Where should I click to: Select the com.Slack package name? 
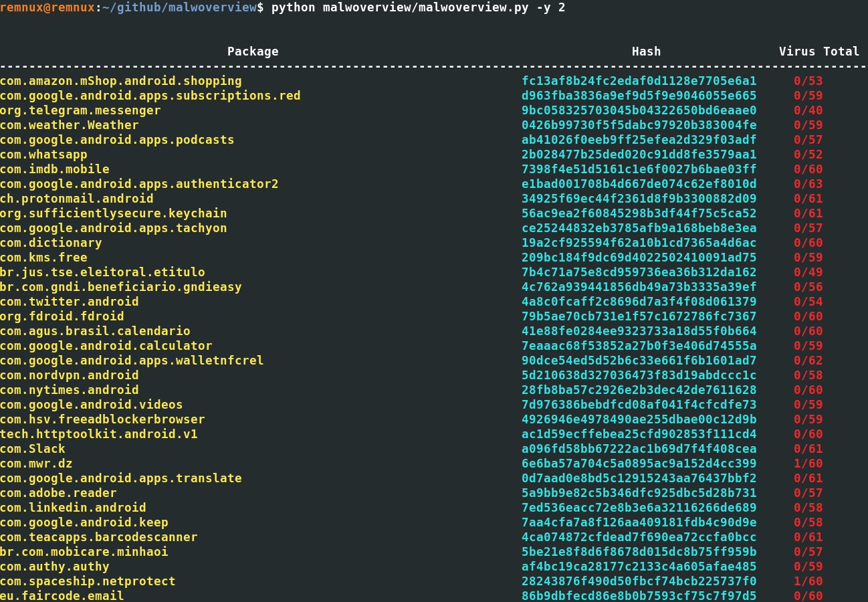(x=33, y=449)
